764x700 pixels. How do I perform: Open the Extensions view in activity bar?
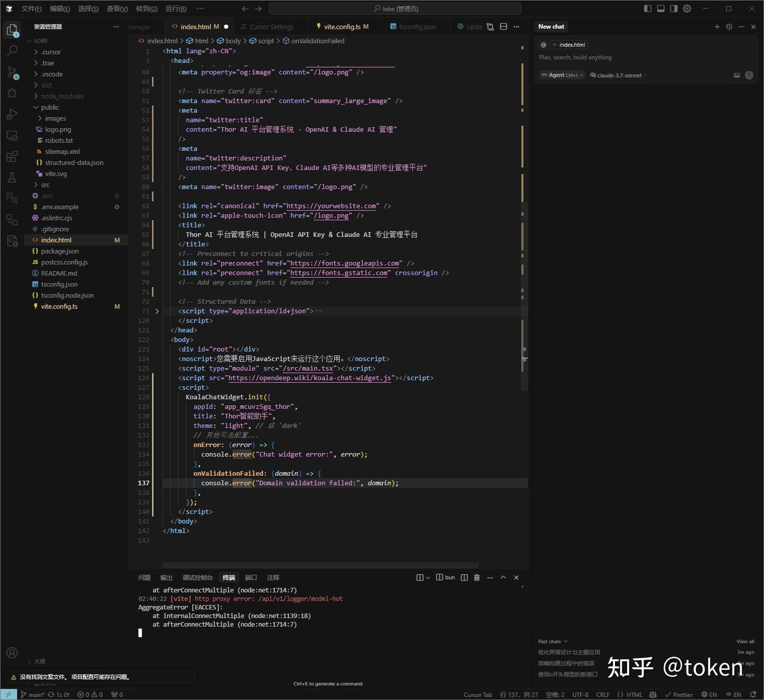pos(12,156)
